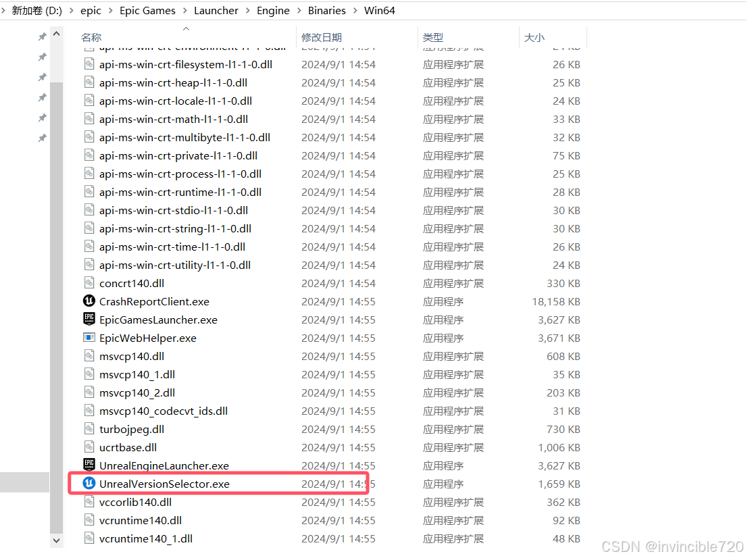Image resolution: width=746 pixels, height=560 pixels.
Task: Click the 730 KB size value
Action: point(564,429)
